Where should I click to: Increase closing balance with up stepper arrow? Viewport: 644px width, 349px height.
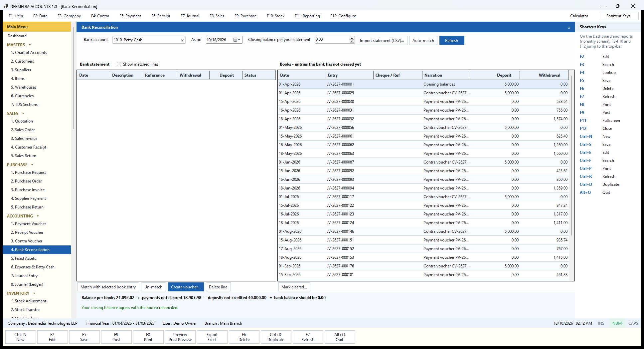tap(352, 38)
